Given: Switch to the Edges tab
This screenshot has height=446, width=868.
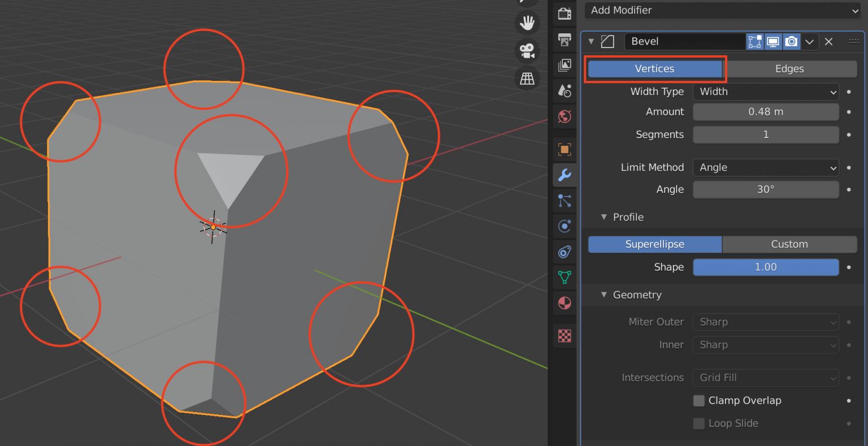Looking at the screenshot, I should pos(789,68).
